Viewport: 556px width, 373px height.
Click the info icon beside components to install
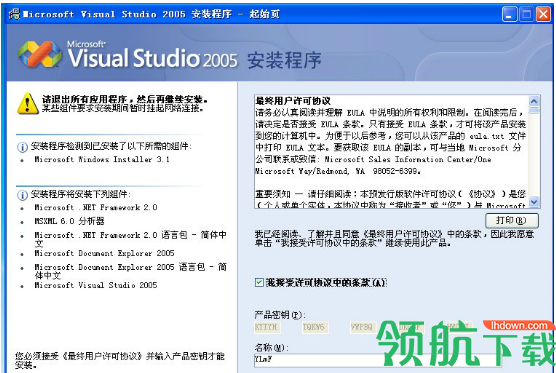(22, 195)
